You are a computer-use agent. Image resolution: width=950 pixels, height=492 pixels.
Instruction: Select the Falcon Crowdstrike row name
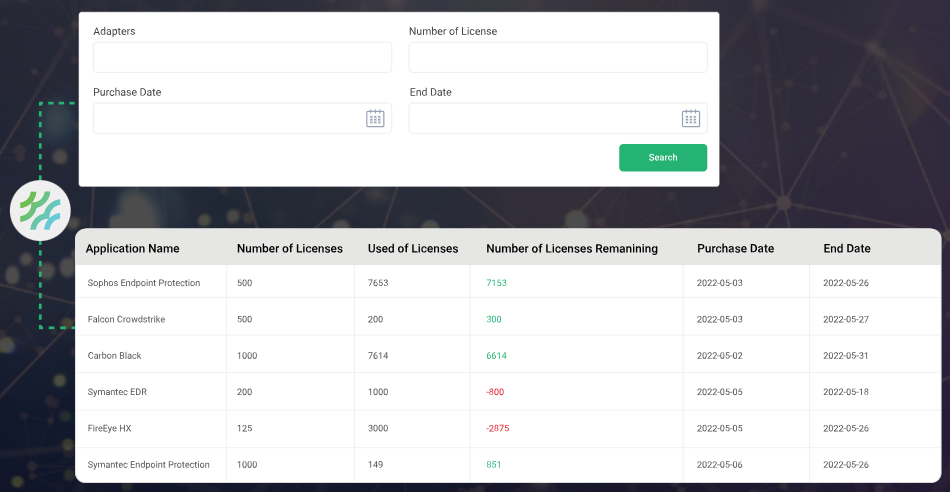[x=127, y=319]
